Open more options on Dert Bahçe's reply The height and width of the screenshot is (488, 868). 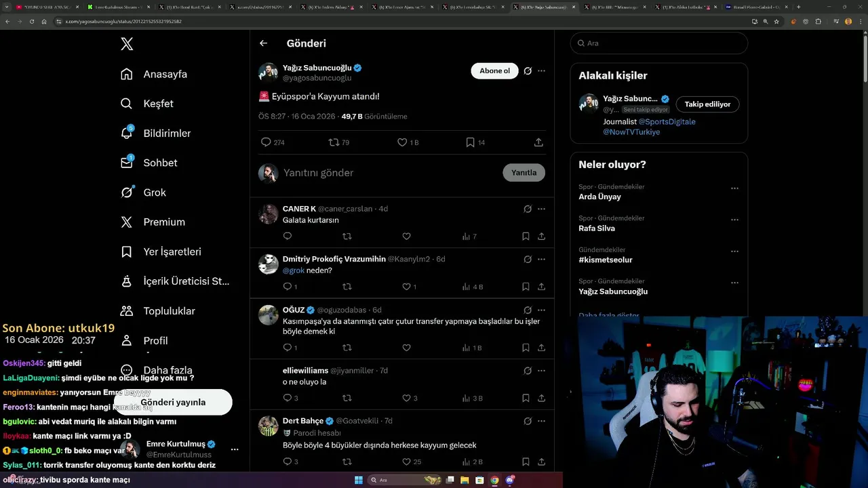coord(541,421)
